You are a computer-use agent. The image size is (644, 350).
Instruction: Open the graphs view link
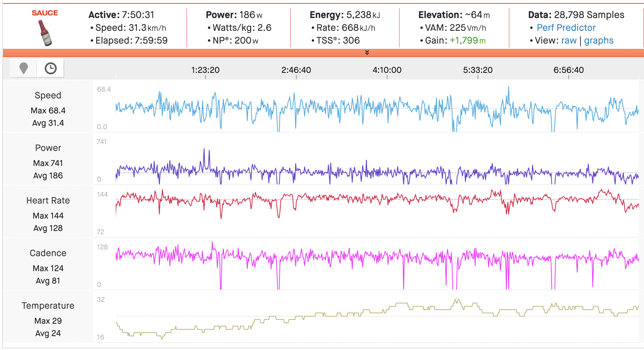(599, 41)
